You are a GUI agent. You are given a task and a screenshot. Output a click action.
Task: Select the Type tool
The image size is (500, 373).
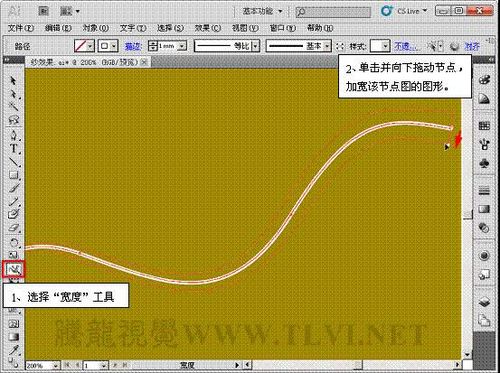point(14,148)
